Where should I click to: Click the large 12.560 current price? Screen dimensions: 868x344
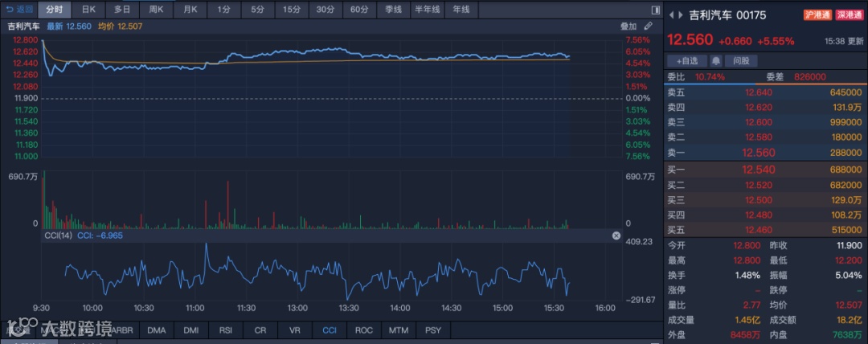pos(690,40)
